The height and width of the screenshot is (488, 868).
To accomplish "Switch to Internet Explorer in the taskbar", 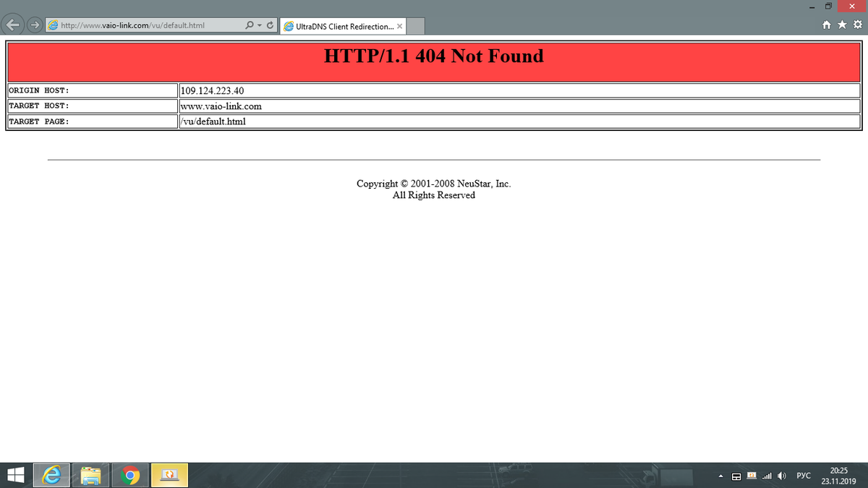I will click(x=52, y=475).
